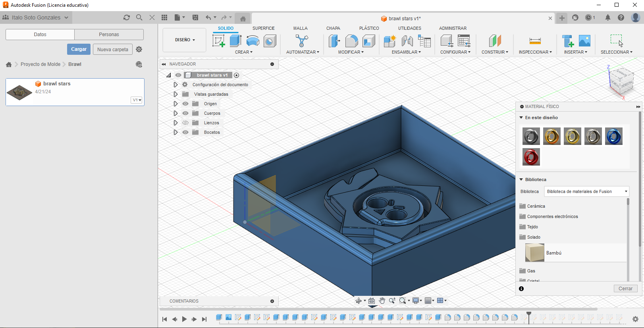
Task: Click the Hole tool icon
Action: (270, 41)
